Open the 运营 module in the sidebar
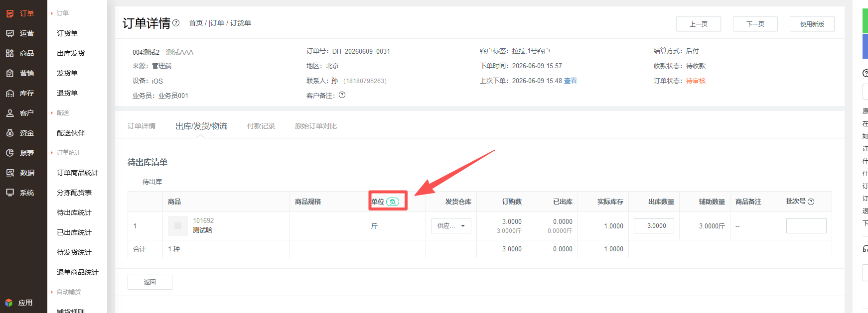 [x=20, y=33]
